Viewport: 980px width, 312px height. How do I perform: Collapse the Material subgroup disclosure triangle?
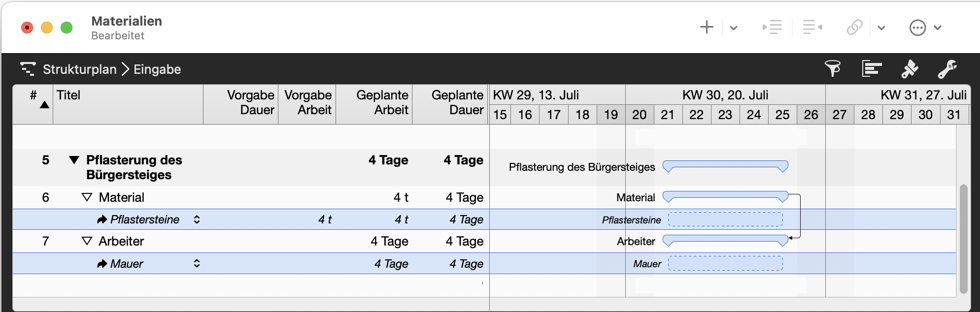(x=87, y=197)
